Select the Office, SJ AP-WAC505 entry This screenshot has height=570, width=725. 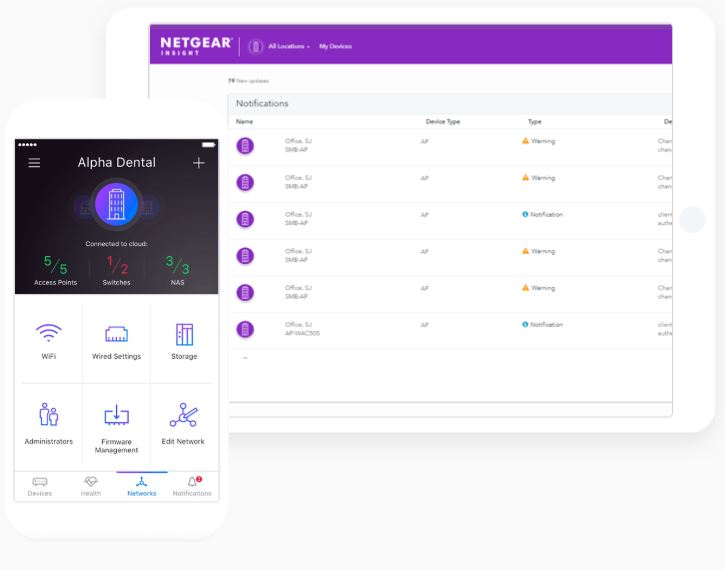pos(302,329)
